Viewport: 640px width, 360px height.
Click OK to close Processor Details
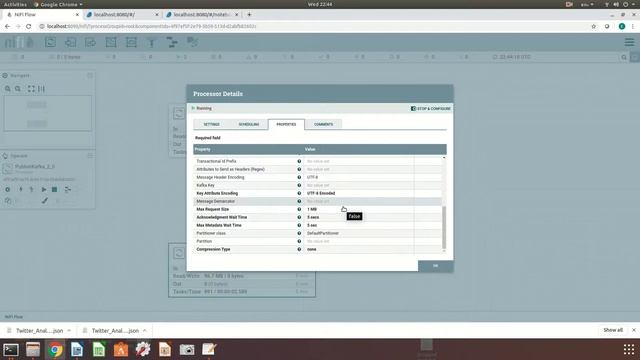pos(436,266)
